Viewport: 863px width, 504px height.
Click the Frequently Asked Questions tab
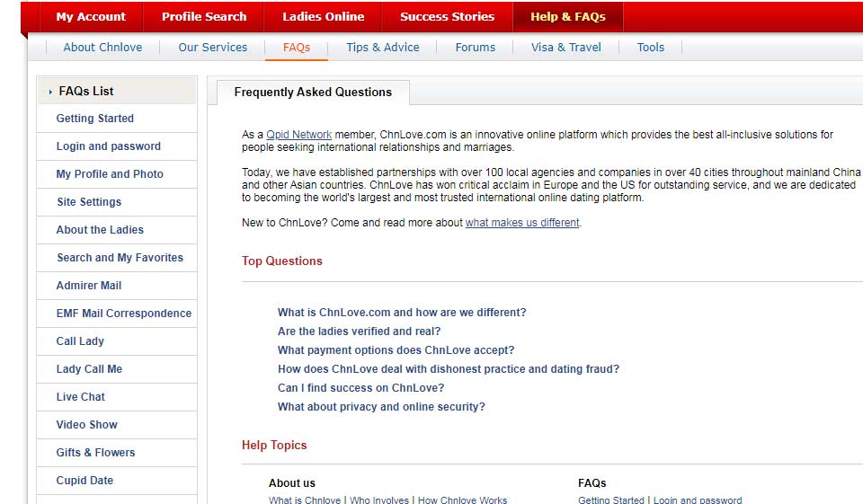click(x=312, y=93)
